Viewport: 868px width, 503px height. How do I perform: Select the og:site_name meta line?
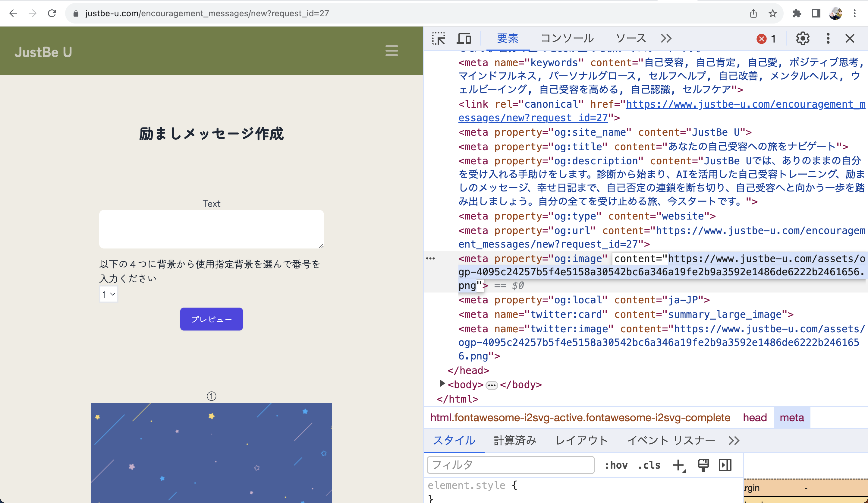[x=605, y=132]
